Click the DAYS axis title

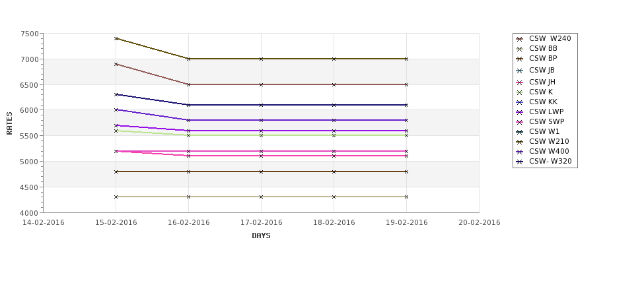(261, 236)
